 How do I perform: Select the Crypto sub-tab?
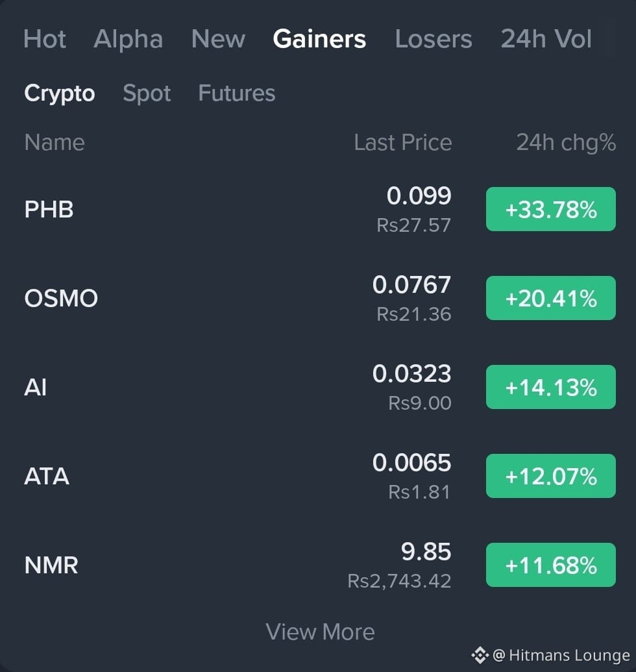(x=60, y=93)
